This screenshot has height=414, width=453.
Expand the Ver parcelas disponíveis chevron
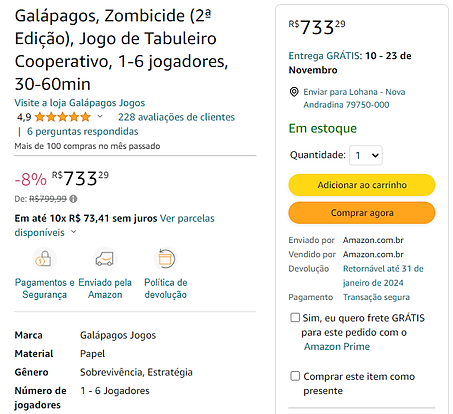(x=74, y=232)
